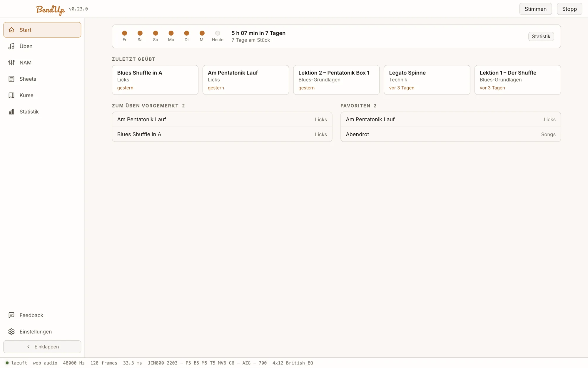Open Lektion 1 – Der Shuffle card

pos(518,80)
